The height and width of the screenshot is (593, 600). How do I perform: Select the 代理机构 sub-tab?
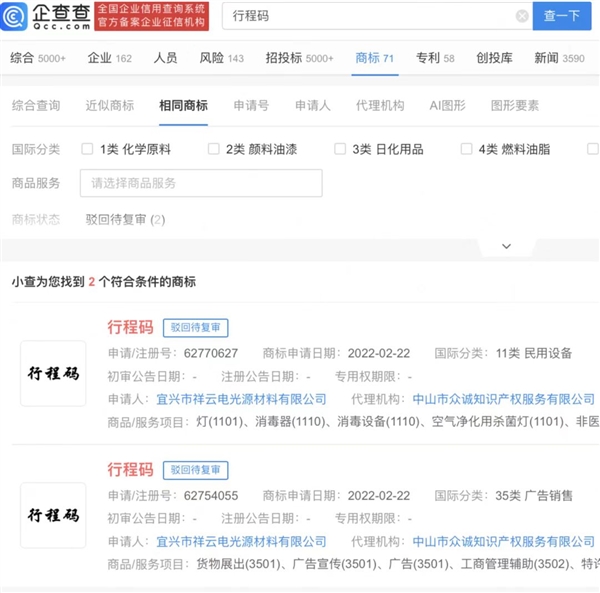pos(380,106)
